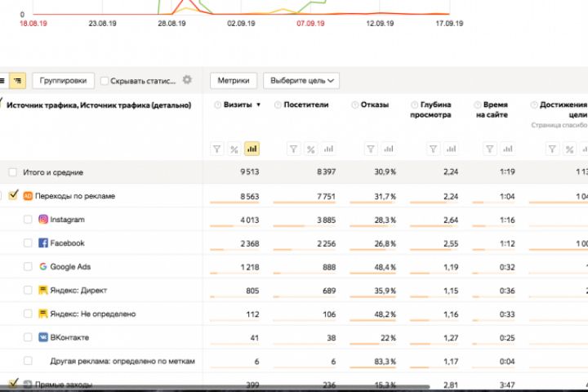Select the Google Ads row checkbox
This screenshot has height=392, width=588.
pyautogui.click(x=29, y=266)
